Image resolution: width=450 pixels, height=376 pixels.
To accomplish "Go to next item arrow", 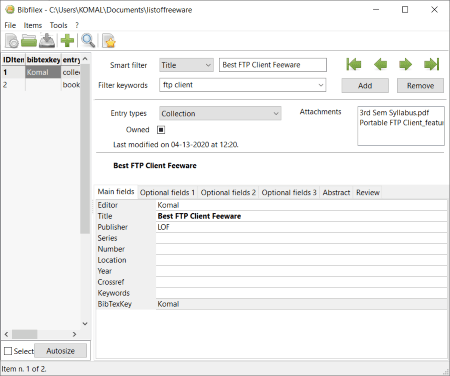I will [405, 64].
